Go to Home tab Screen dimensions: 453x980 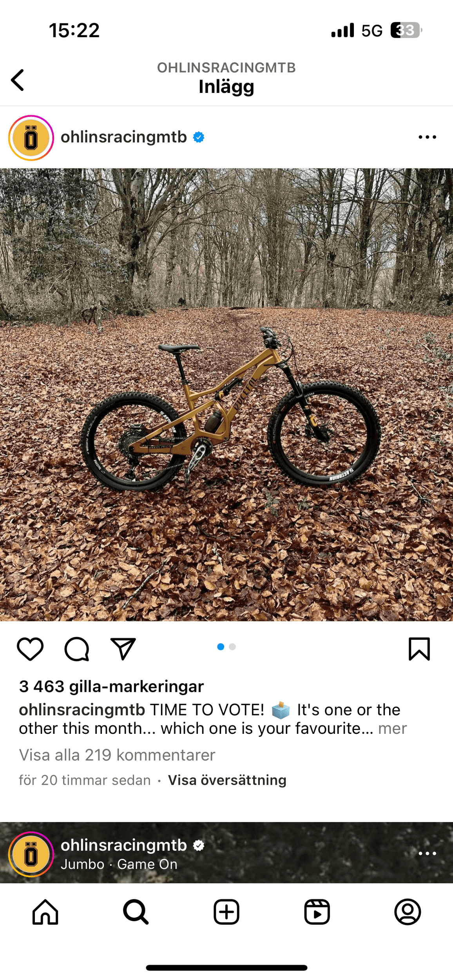(x=45, y=912)
